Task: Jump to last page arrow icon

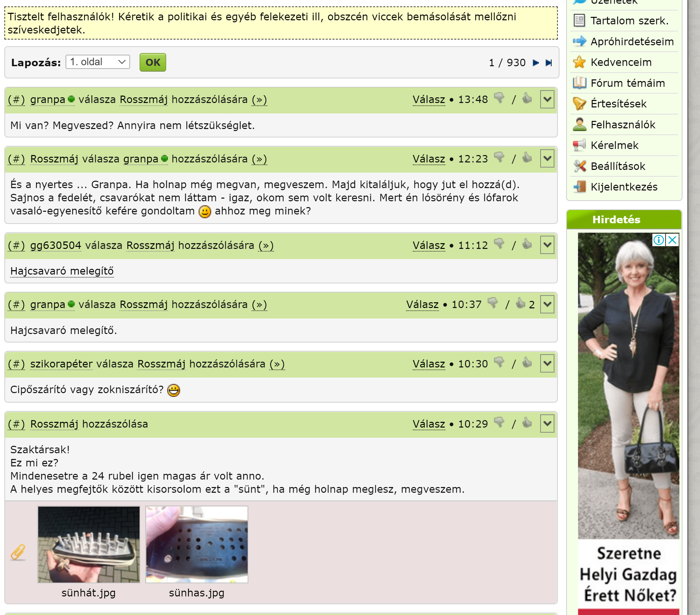Action: 549,63
